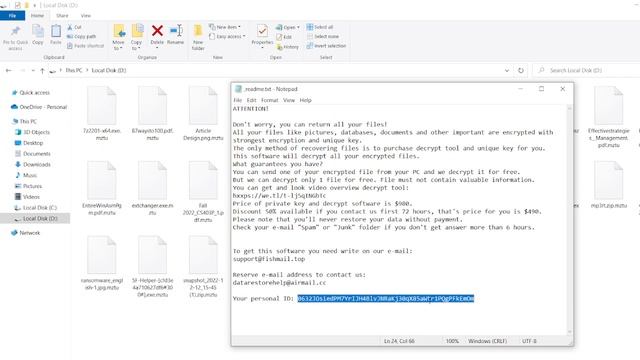The width and height of the screenshot is (640, 360).
Task: Select extchanger.exe.mztu file icon
Action: click(x=152, y=180)
